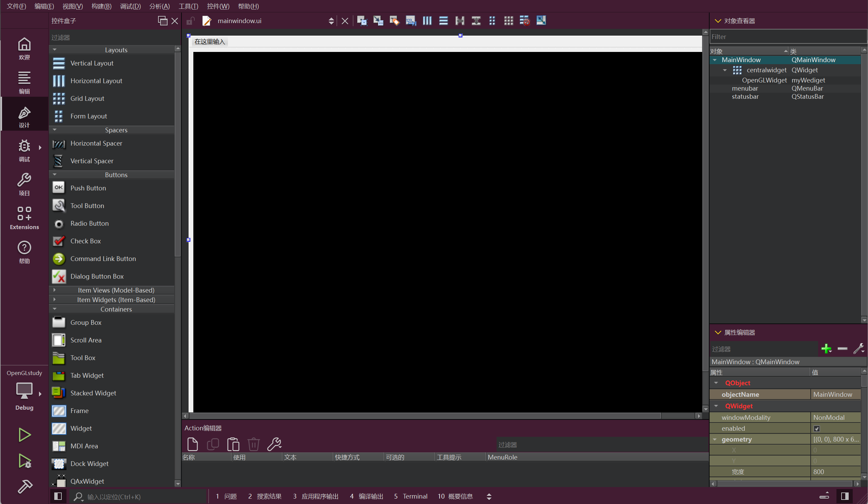Open the 构建(B) menu
Image resolution: width=868 pixels, height=504 pixels.
tap(101, 6)
